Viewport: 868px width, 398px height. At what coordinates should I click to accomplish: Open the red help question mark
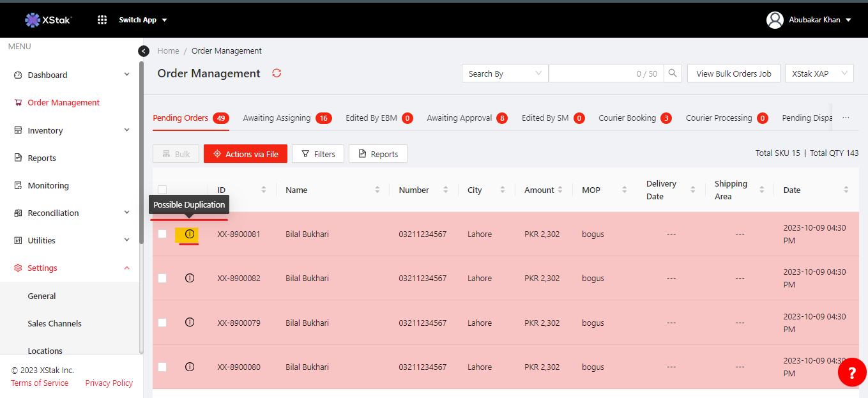point(852,372)
